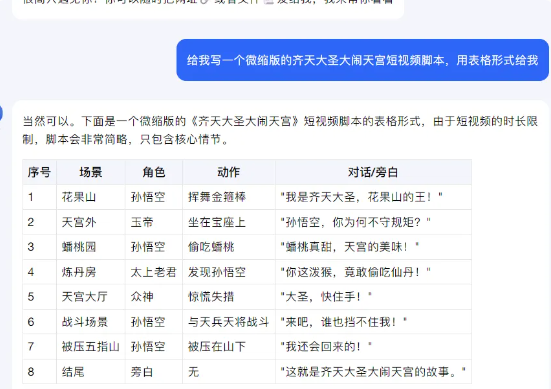Image resolution: width=551 pixels, height=389 pixels.
Task: Click the 动作 column header
Action: tap(229, 172)
